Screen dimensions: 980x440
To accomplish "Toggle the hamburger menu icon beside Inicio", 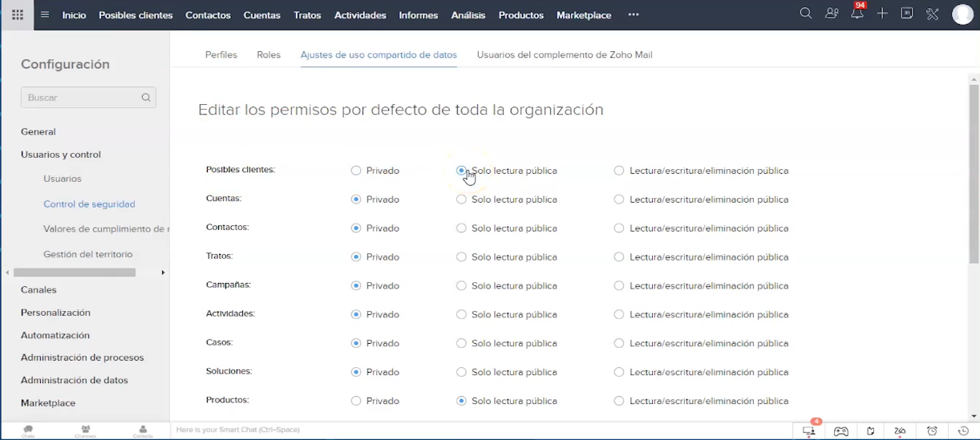I will click(x=45, y=14).
